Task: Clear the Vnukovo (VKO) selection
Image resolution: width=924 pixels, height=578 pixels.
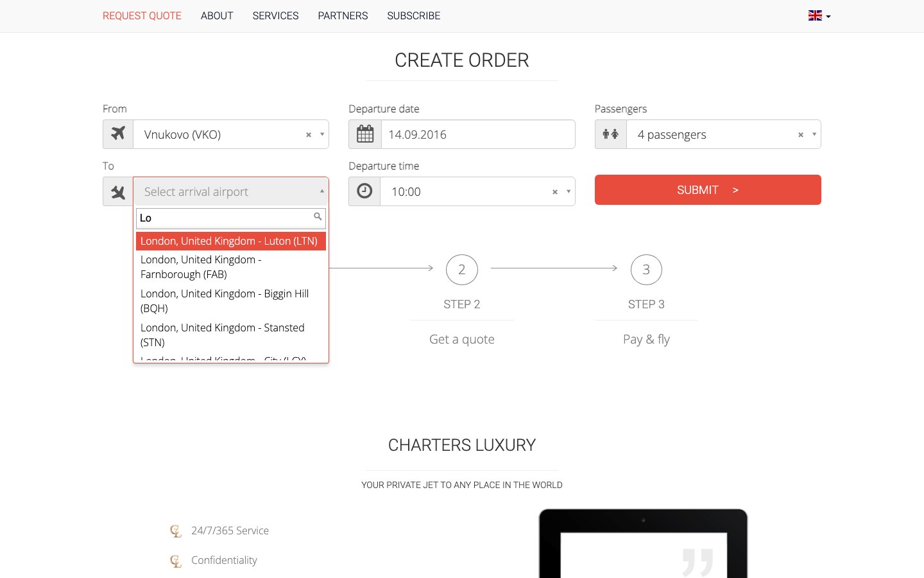Action: click(309, 135)
